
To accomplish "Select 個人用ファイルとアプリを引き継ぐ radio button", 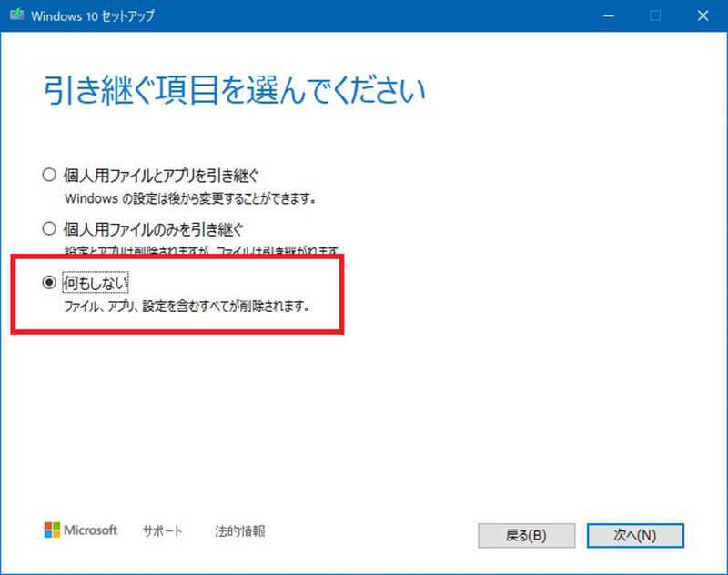I will 49,175.
